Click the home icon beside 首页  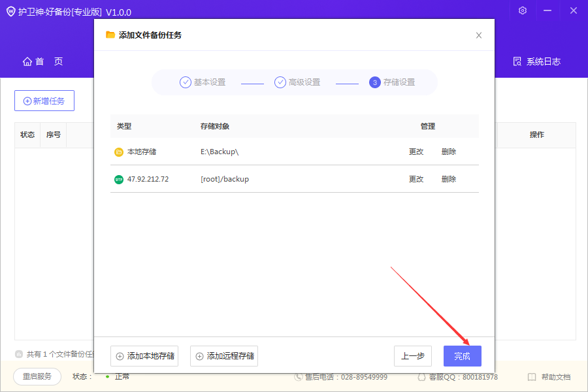(27, 61)
